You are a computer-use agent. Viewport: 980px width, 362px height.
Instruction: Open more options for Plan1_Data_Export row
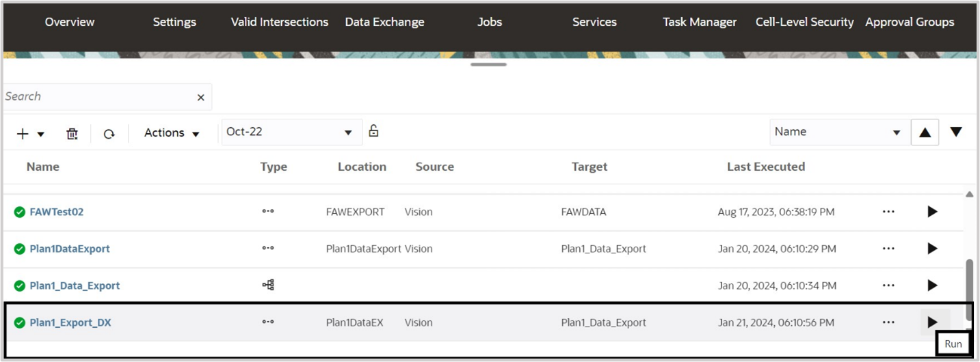tap(888, 286)
